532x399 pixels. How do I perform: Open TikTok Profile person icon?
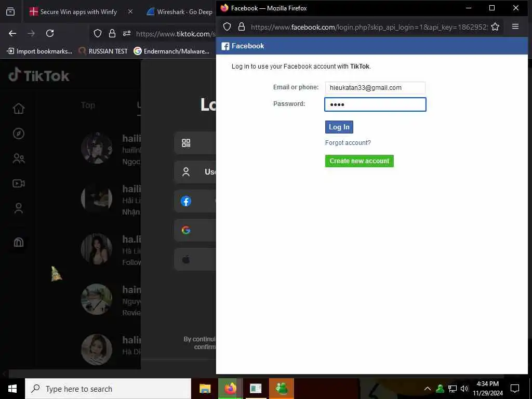coord(19,208)
